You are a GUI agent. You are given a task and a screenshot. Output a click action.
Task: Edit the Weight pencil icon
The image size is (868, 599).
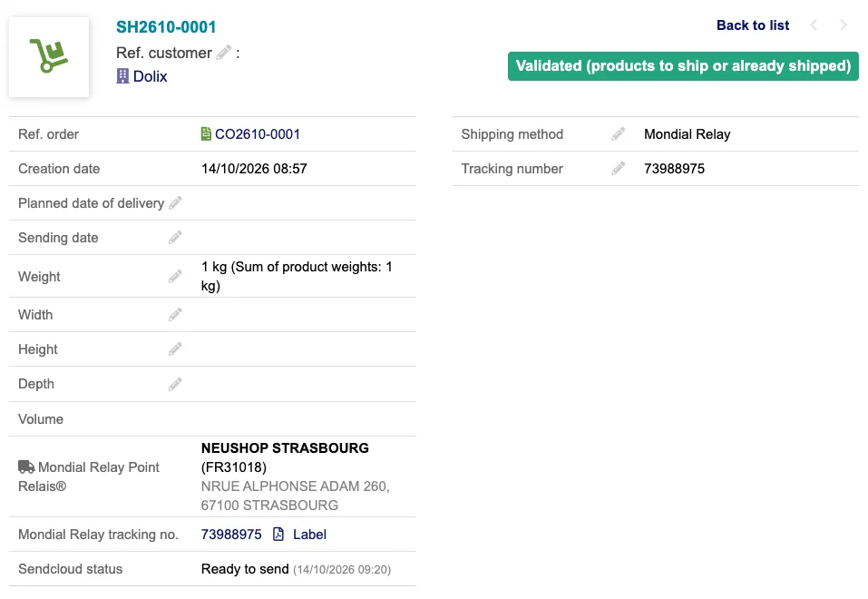point(175,276)
